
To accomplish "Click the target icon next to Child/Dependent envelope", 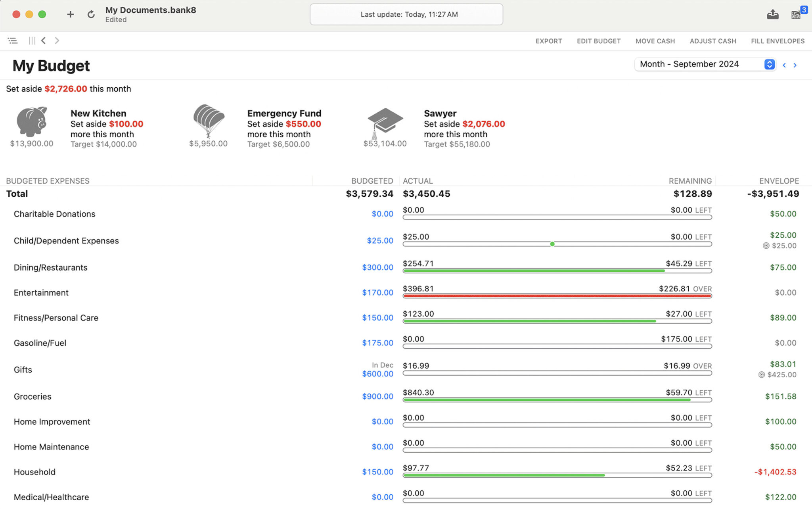I will [766, 246].
